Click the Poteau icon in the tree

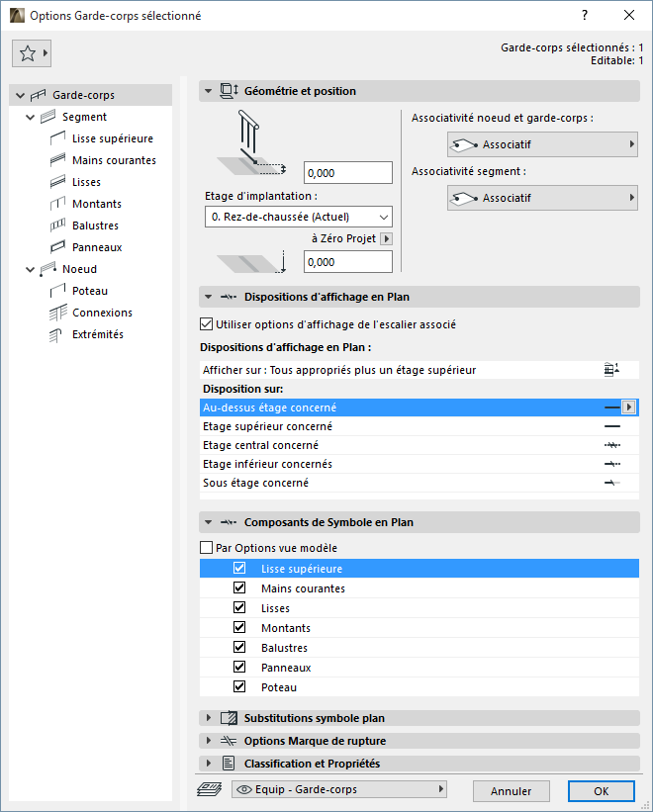(x=57, y=291)
